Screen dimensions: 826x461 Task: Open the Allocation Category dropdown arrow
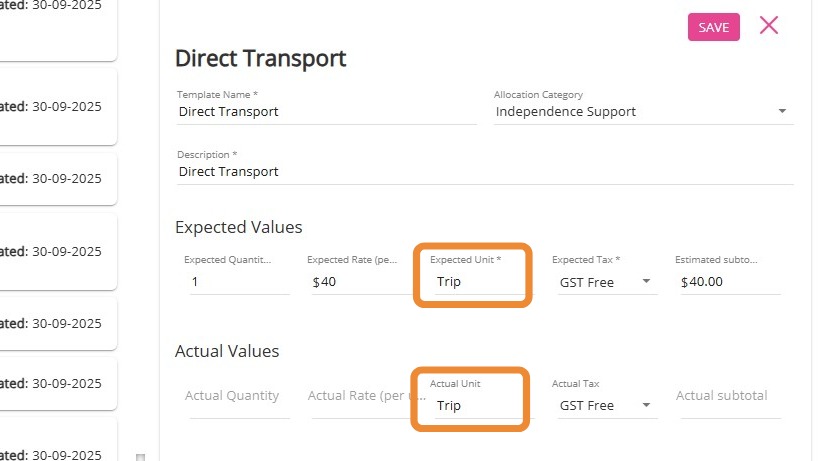(782, 112)
